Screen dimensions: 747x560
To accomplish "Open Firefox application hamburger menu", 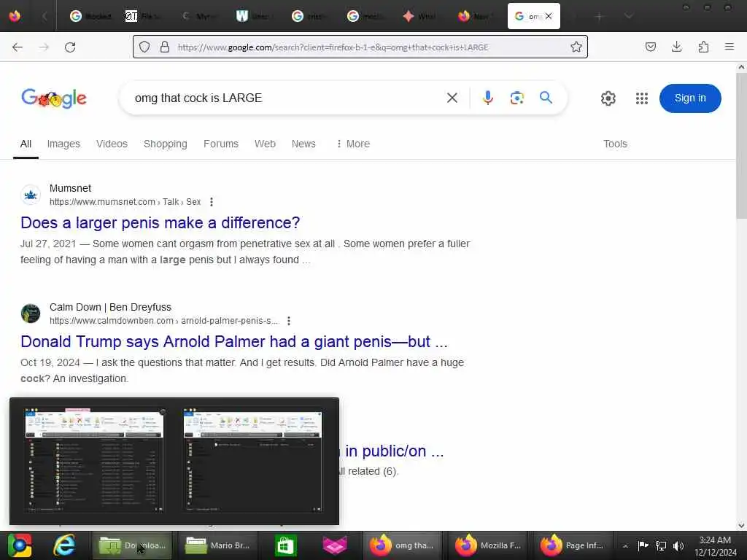I will [x=729, y=47].
